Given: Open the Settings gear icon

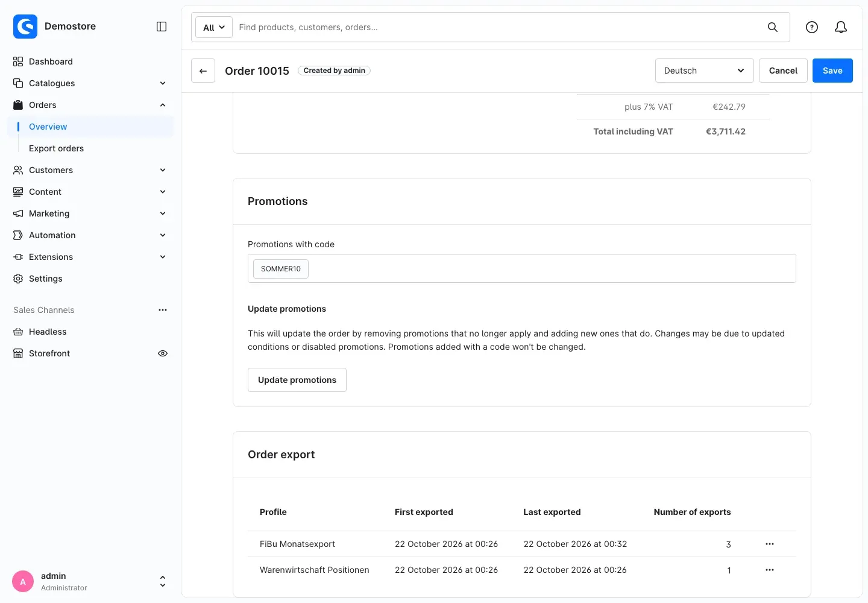Looking at the screenshot, I should coord(18,279).
